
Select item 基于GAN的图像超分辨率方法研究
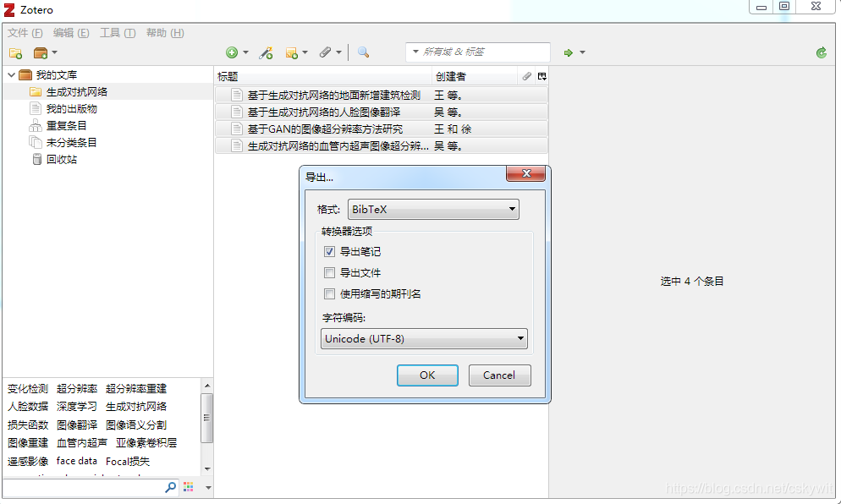(x=382, y=129)
